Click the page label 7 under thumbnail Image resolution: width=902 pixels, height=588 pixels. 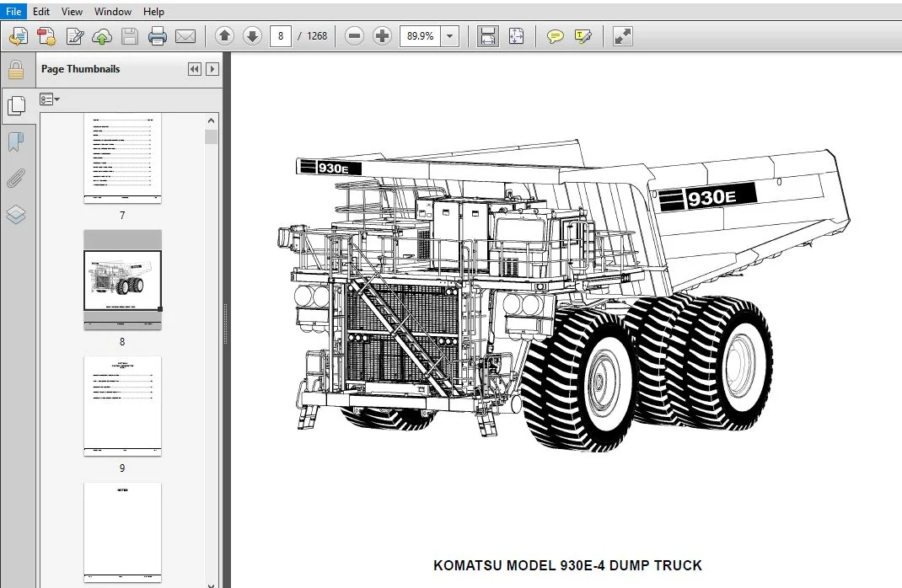pyautogui.click(x=122, y=216)
